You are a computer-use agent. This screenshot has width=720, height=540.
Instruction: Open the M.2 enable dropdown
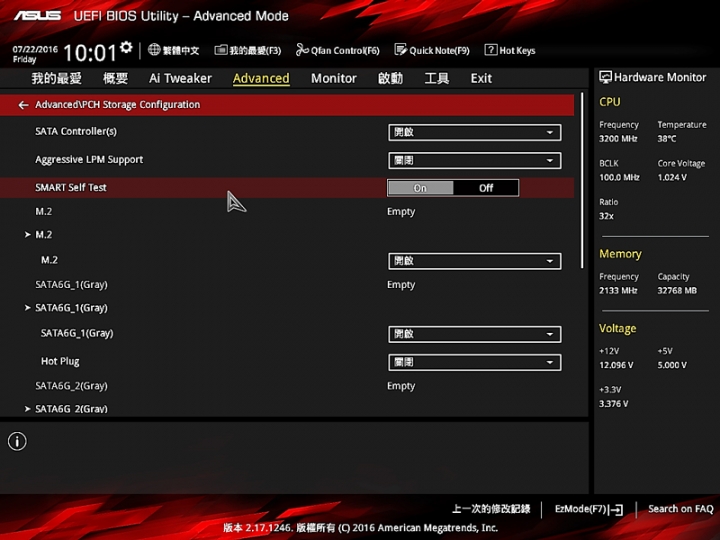(x=474, y=261)
